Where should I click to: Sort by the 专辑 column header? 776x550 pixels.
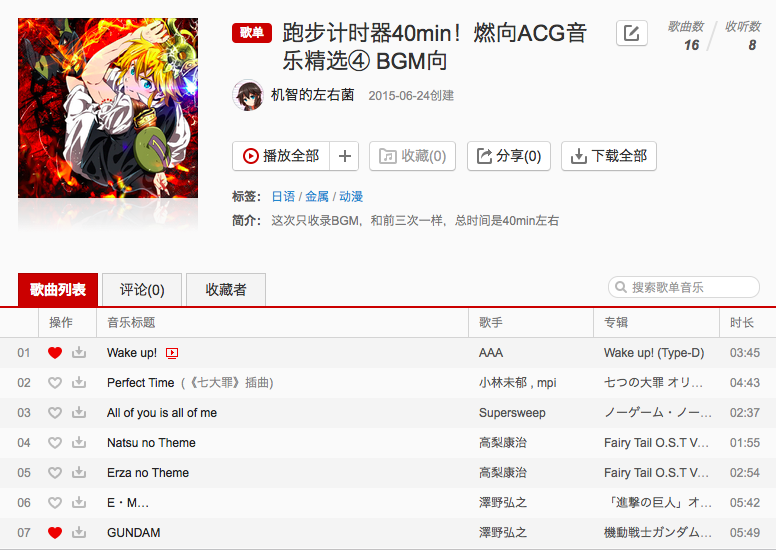click(616, 323)
